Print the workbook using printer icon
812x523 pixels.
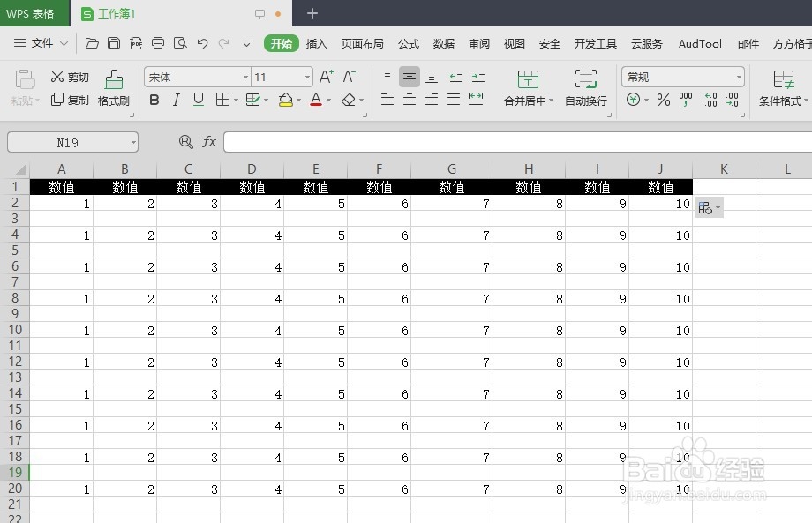[158, 43]
